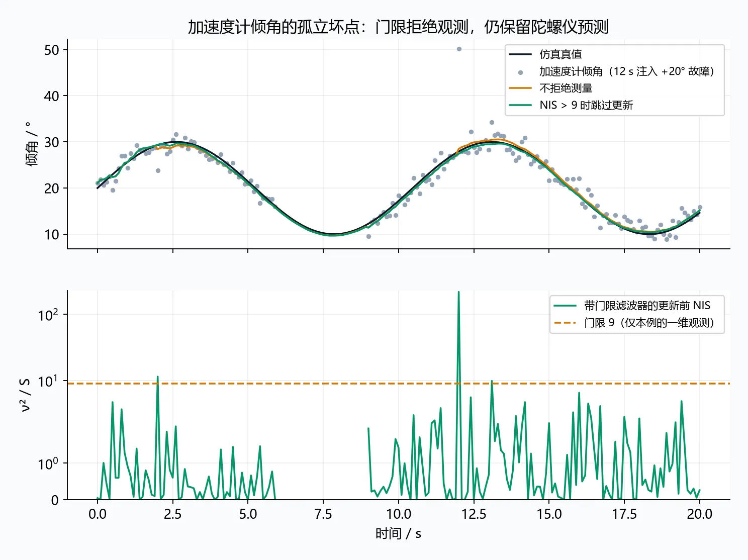The image size is (748, 560).
Task: Click the upper y-axis tick label 20
Action: [x=52, y=189]
